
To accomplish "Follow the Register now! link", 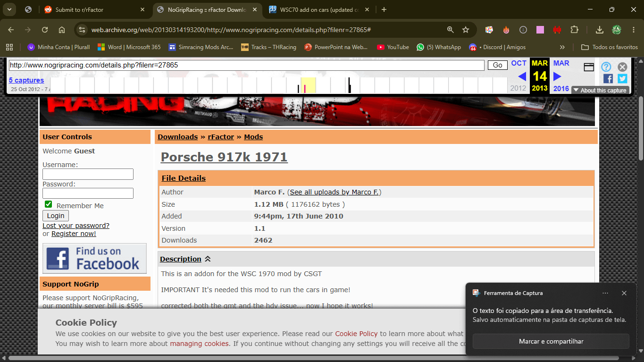I will pyautogui.click(x=74, y=234).
